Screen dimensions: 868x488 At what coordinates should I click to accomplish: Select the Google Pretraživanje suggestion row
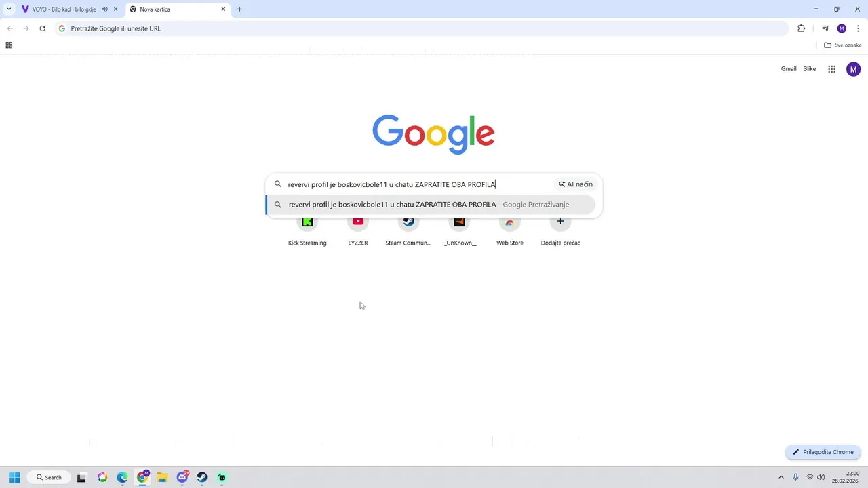coord(431,205)
